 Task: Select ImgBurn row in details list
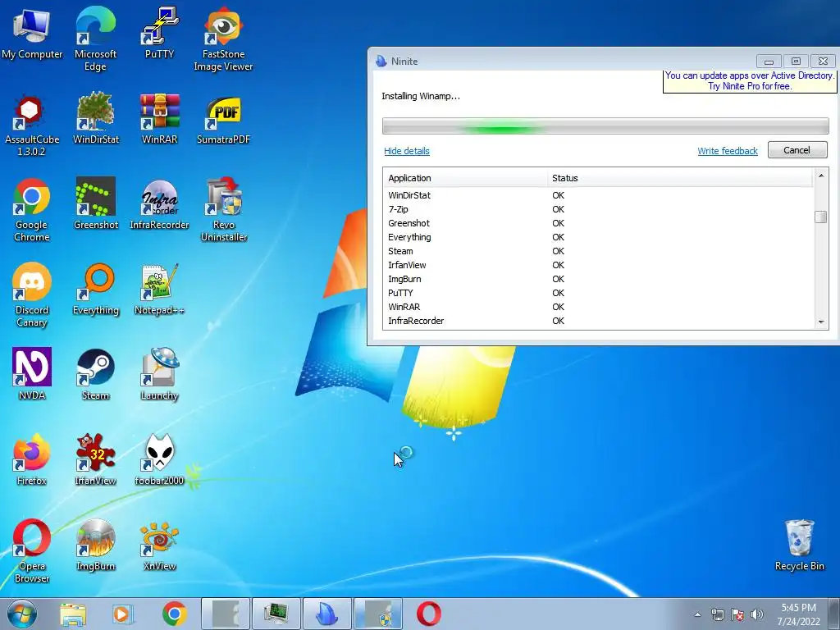coord(598,279)
